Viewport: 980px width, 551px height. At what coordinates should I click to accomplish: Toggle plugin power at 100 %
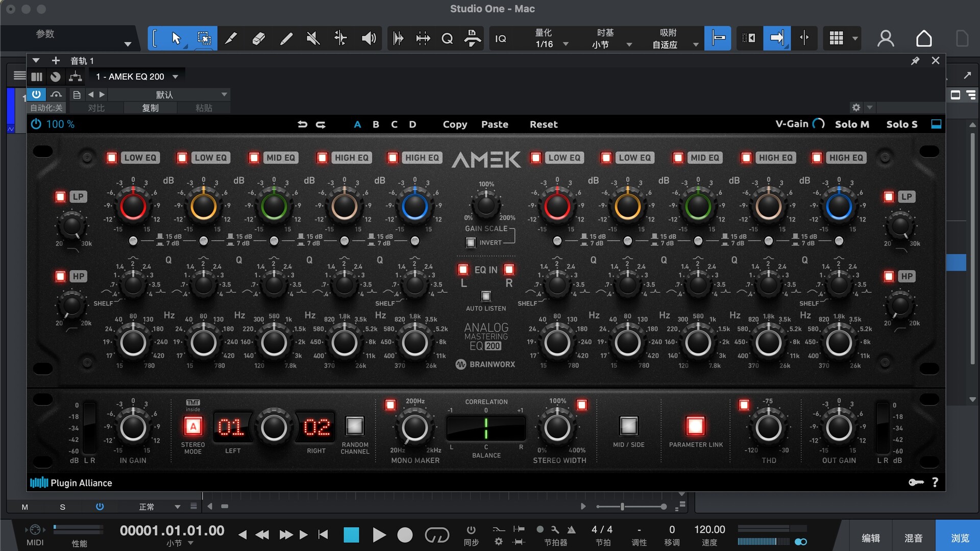pyautogui.click(x=36, y=124)
